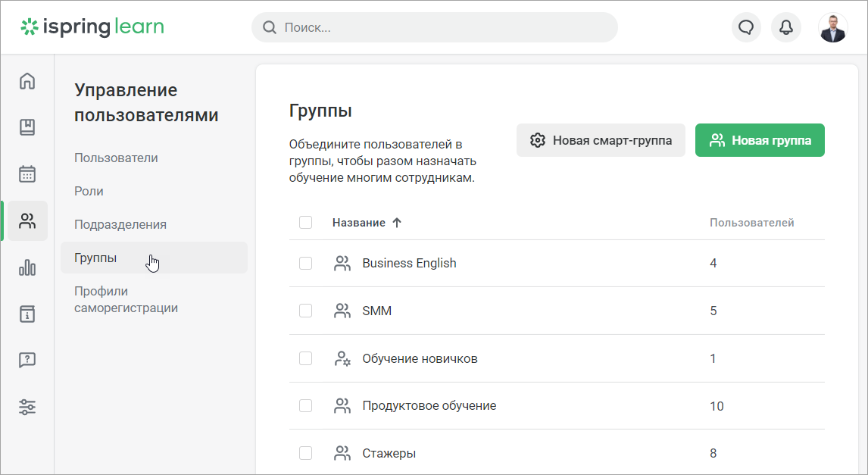Click the Business English group icon
Screen dimensions: 868x475
[x=342, y=264]
